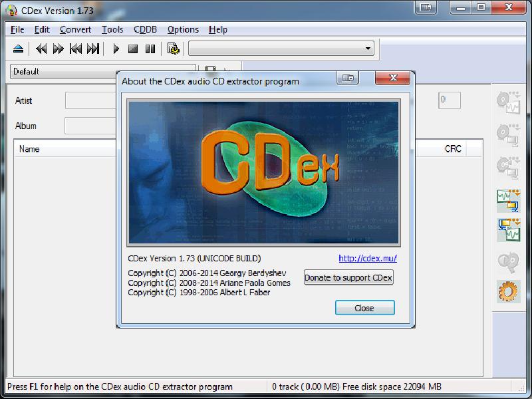Screen dimensions: 532x399
Task: Click the About dialog's title bar side button
Action: (x=348, y=78)
